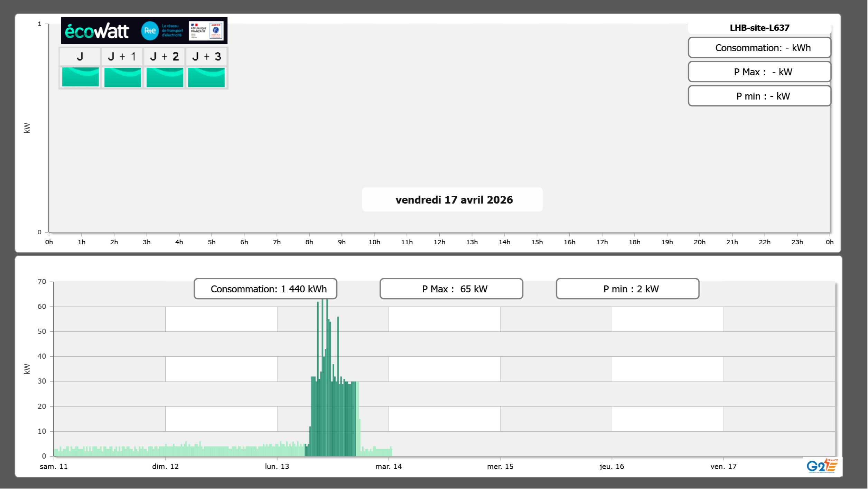Select the J day header
Viewport: 868px width, 489px height.
[x=80, y=56]
